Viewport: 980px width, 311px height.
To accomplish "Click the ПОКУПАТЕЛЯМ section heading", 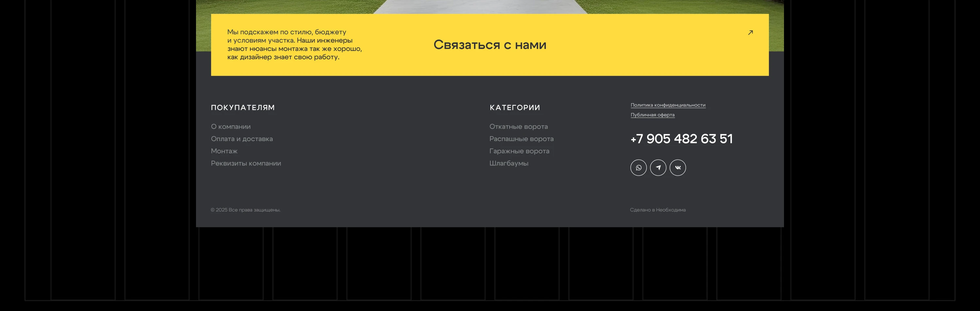I will tap(243, 108).
